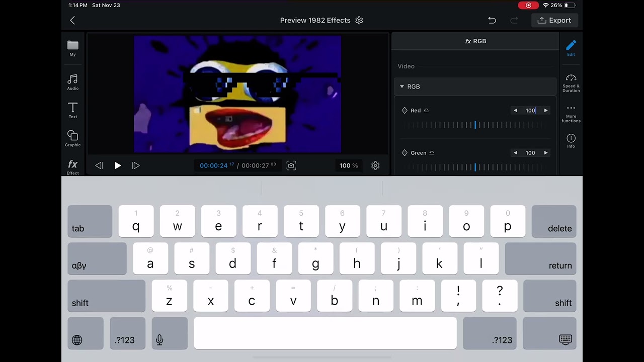Open the Audio panel
The height and width of the screenshot is (362, 644).
73,82
